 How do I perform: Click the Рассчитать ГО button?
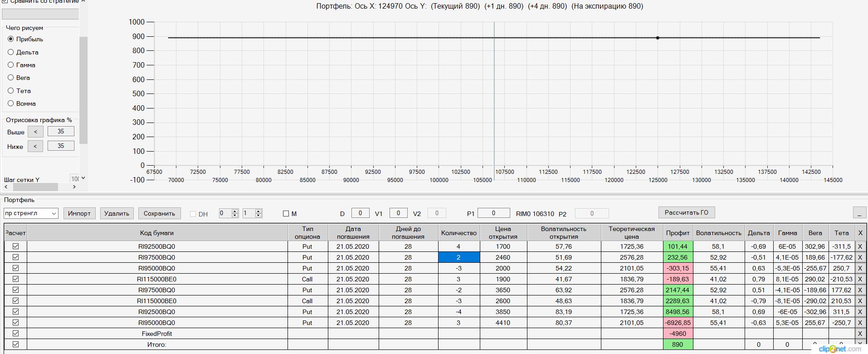click(687, 212)
